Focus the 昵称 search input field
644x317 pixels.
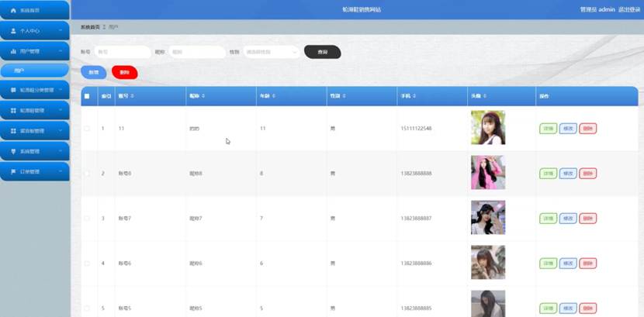[197, 52]
